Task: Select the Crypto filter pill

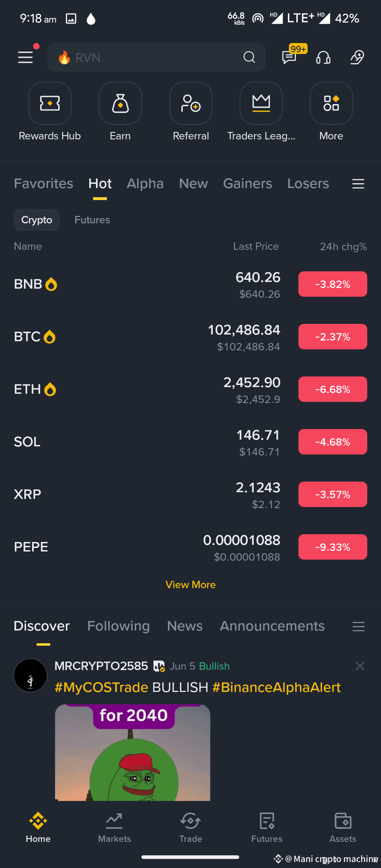Action: point(37,220)
